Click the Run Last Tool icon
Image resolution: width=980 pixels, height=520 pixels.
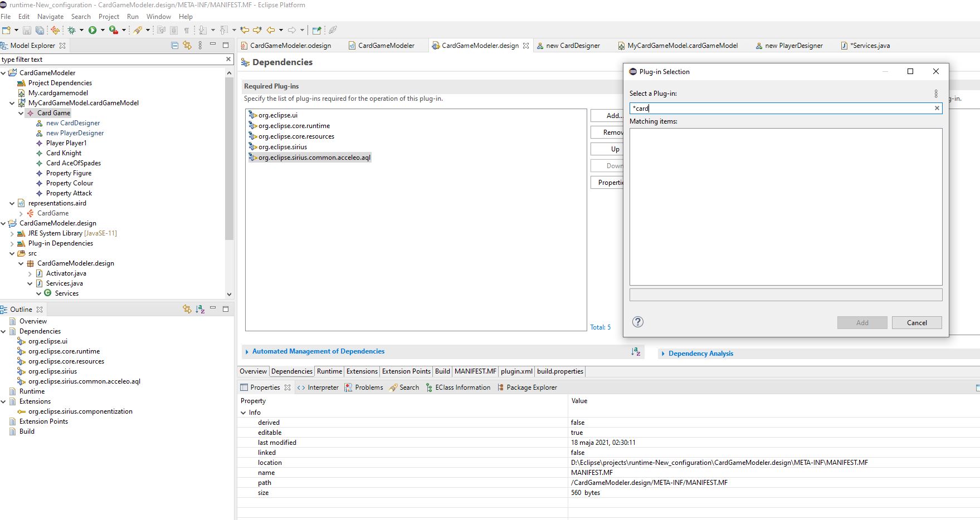114,30
